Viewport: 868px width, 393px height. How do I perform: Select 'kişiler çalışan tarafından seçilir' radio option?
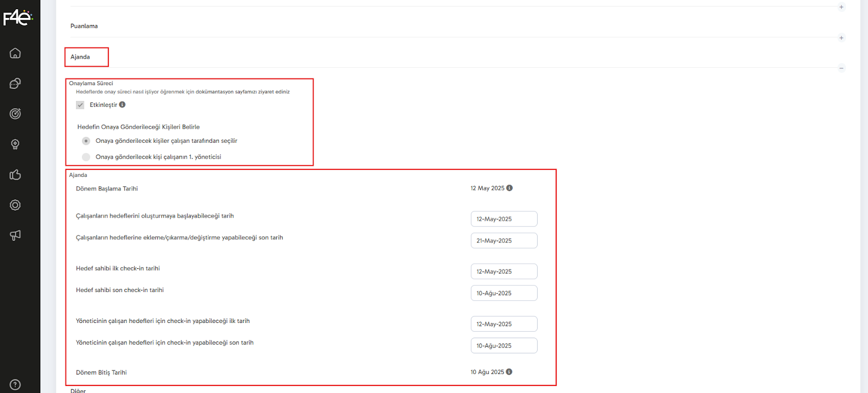pos(86,141)
